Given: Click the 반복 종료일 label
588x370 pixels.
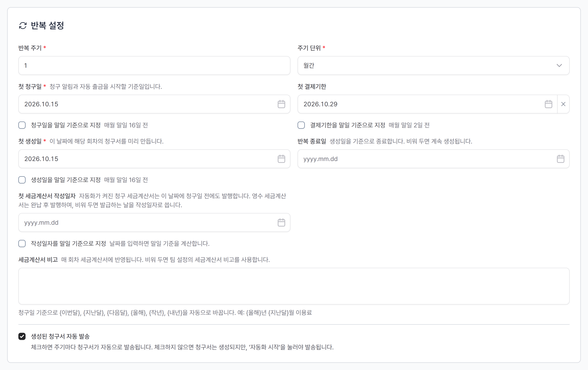Looking at the screenshot, I should click(312, 141).
